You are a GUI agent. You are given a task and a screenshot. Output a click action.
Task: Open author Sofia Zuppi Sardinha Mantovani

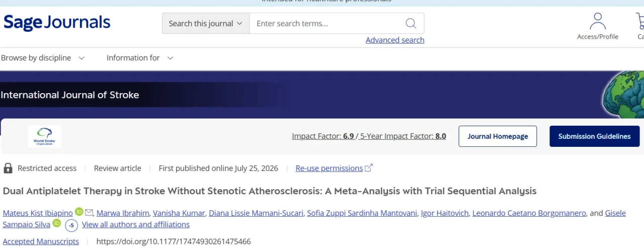pyautogui.click(x=362, y=213)
